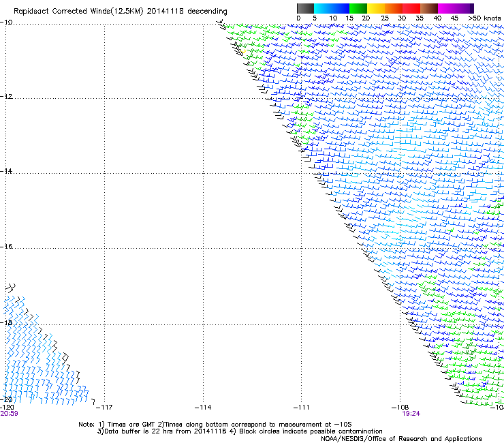Select the gray 0-5 knots legend swatch
The height and width of the screenshot is (443, 504).
(305, 8)
